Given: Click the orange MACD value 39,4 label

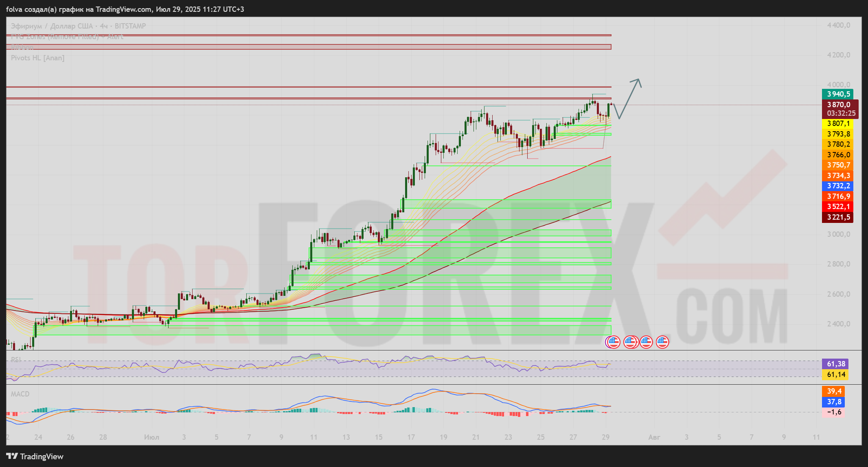Looking at the screenshot, I should click(834, 391).
